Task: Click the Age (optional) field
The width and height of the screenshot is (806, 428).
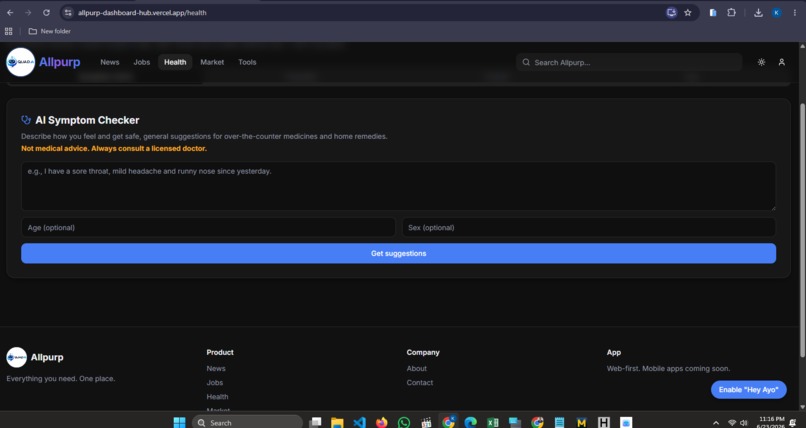Action: tap(208, 227)
